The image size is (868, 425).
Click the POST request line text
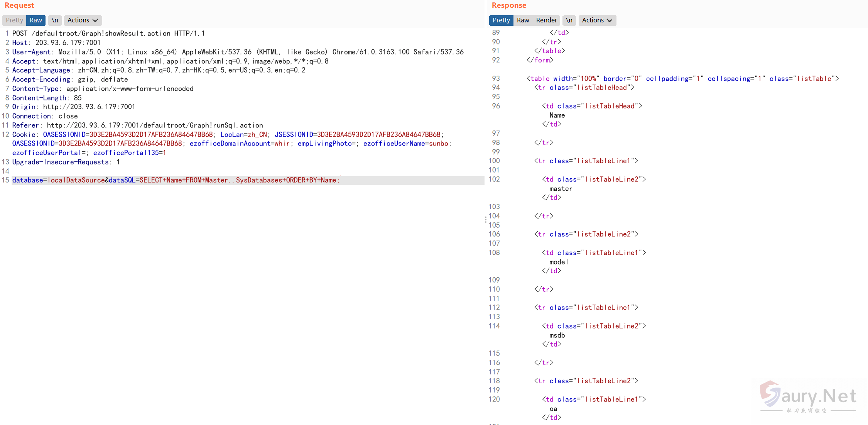108,34
